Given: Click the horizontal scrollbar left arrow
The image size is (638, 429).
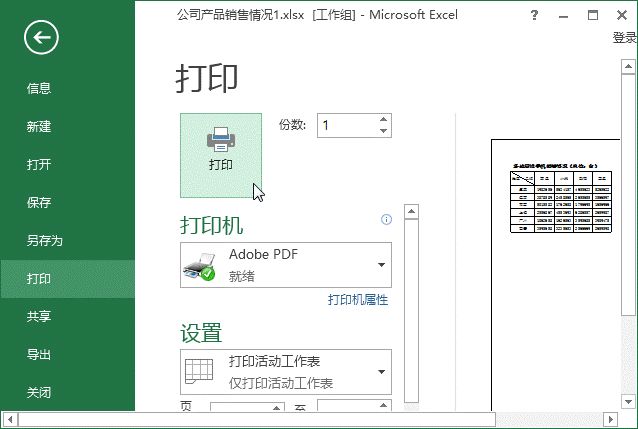Looking at the screenshot, I should pos(10,419).
